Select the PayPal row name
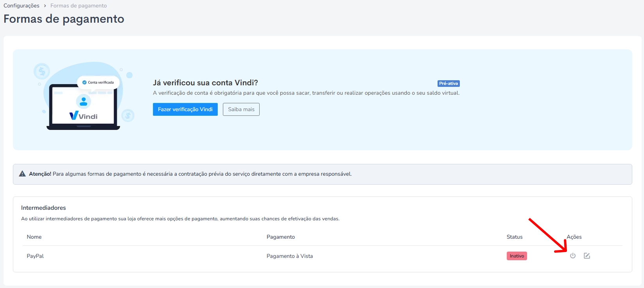The width and height of the screenshot is (644, 288). click(35, 256)
